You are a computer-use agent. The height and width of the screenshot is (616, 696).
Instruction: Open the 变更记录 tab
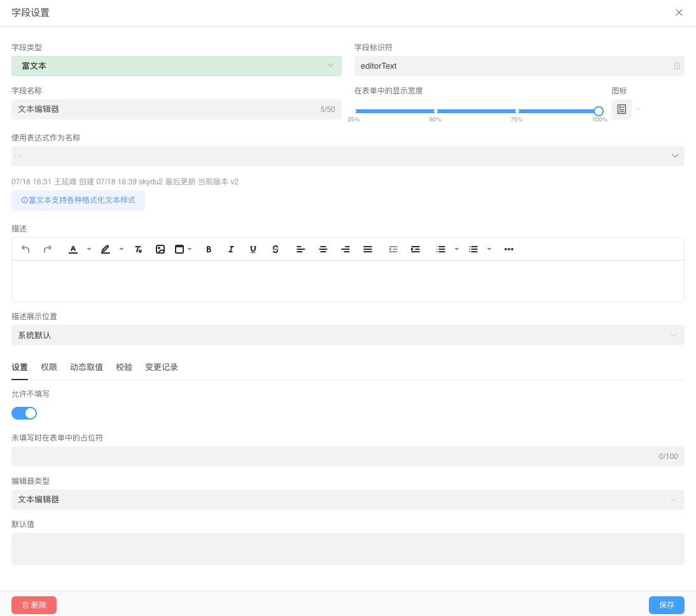(162, 367)
